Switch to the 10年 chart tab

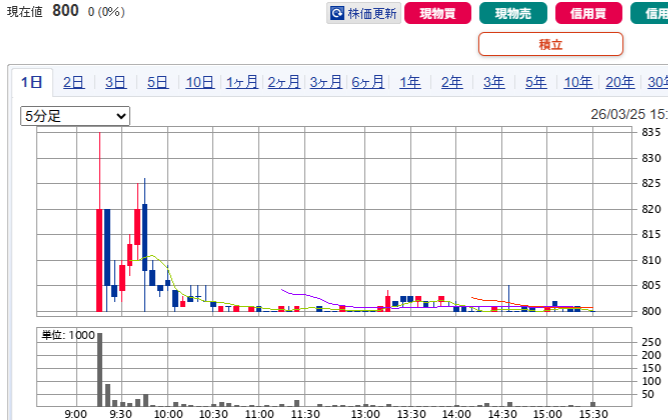tap(578, 83)
